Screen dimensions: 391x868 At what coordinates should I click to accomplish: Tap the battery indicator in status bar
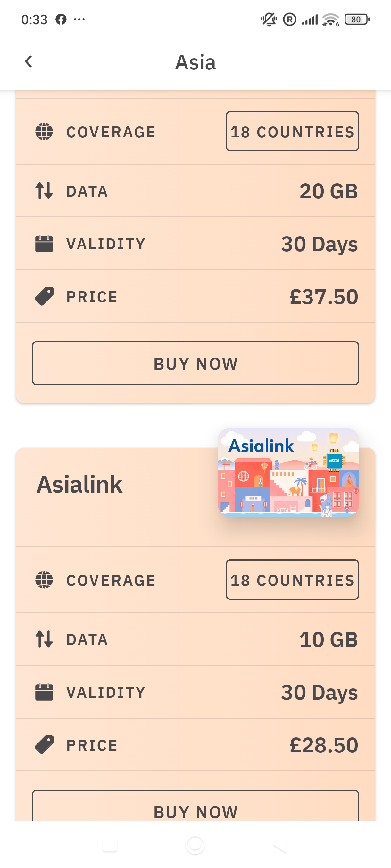tap(357, 20)
